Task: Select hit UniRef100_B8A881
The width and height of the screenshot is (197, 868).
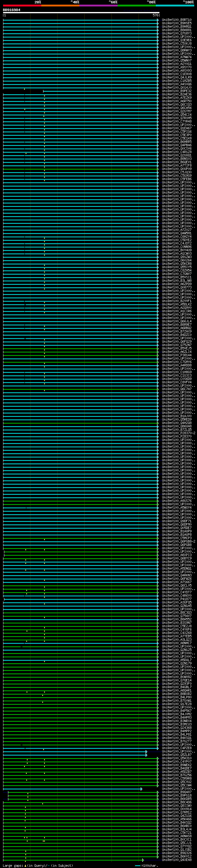Action: 176,30
